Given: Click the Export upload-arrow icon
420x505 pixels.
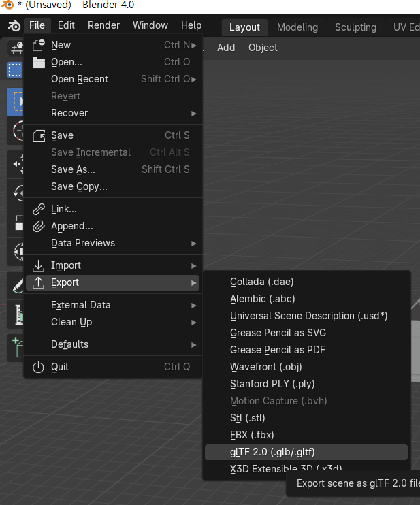Looking at the screenshot, I should tap(38, 282).
